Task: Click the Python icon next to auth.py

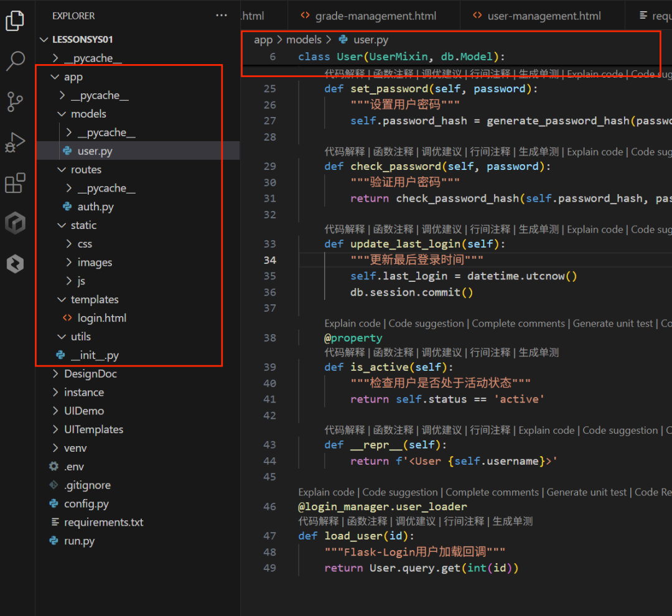Action: (x=67, y=207)
